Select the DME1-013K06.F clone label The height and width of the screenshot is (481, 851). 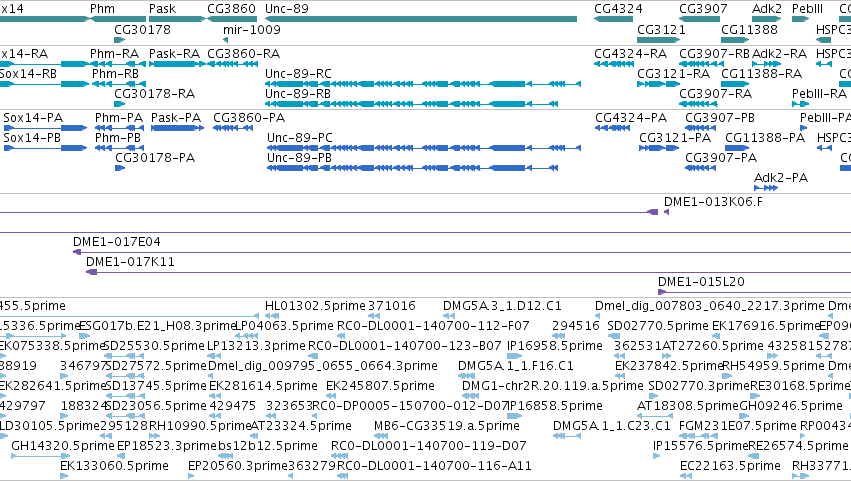(x=713, y=201)
